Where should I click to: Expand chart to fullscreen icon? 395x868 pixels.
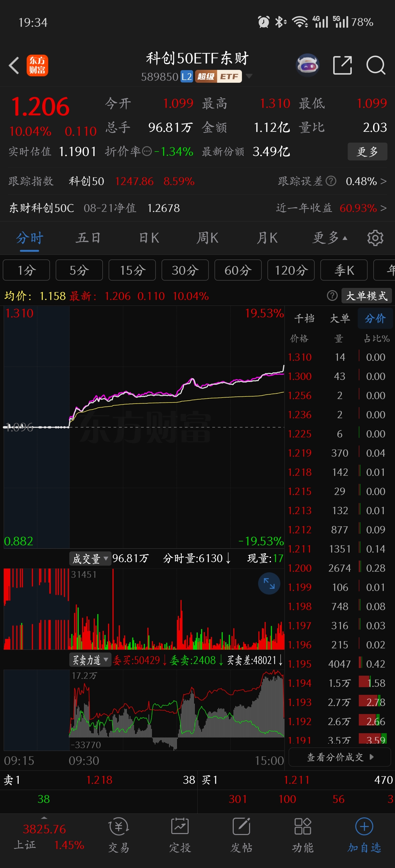[269, 584]
